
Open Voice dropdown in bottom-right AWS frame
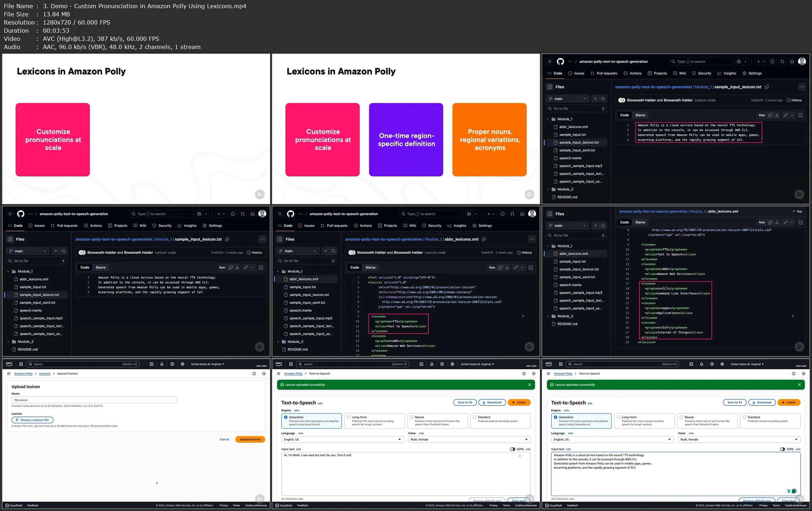click(x=739, y=440)
